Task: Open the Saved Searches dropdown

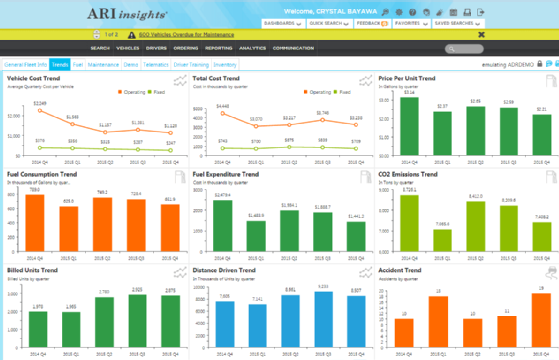Action: point(458,24)
